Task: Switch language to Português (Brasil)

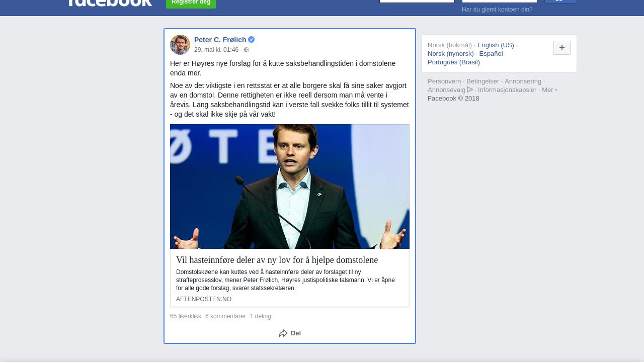Action: [x=454, y=62]
